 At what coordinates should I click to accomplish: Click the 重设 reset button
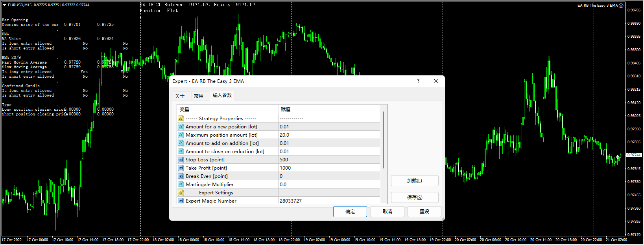[424, 212]
